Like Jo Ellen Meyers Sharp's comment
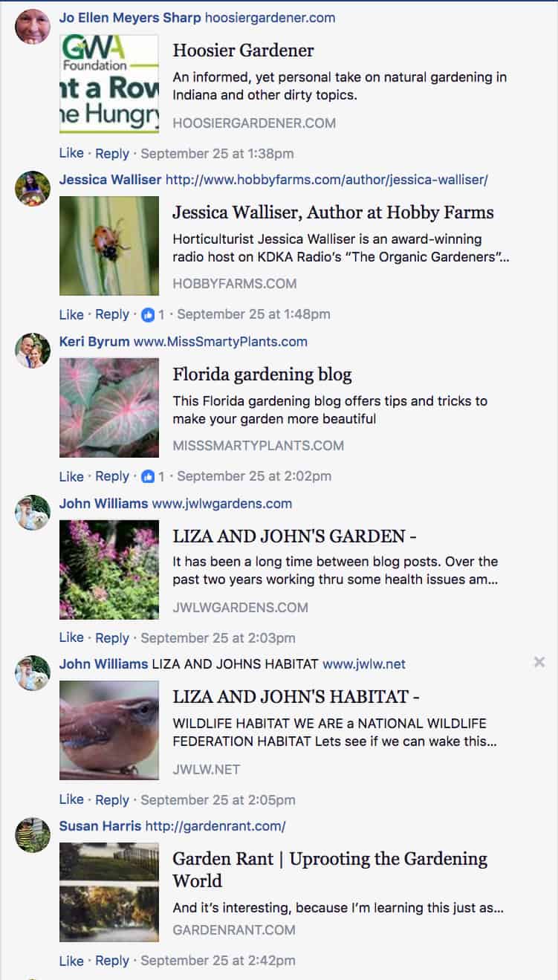The image size is (558, 980). click(71, 153)
